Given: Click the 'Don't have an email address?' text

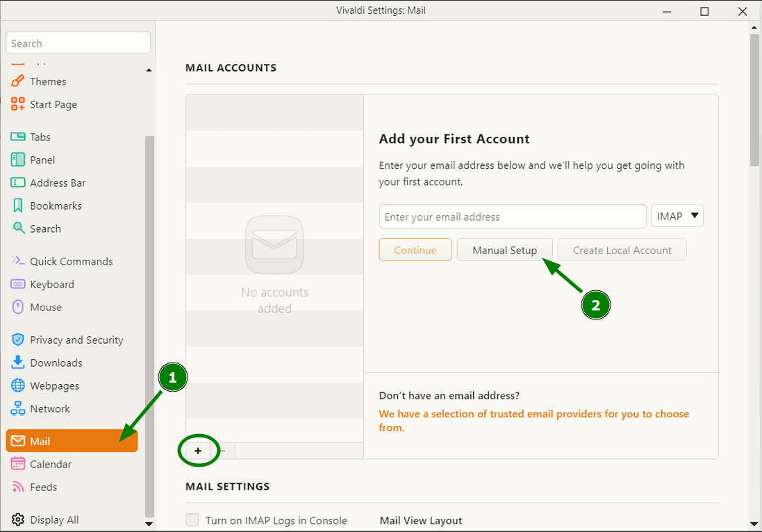Looking at the screenshot, I should pyautogui.click(x=449, y=395).
